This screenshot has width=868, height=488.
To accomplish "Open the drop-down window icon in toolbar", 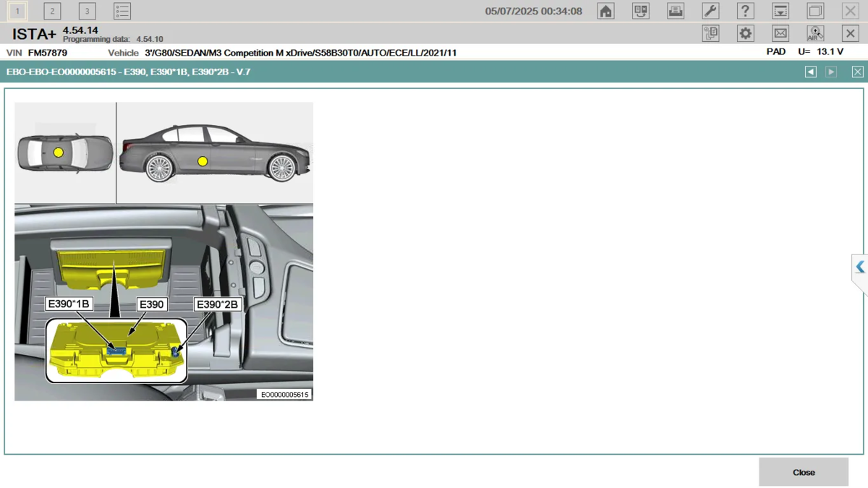I will [x=780, y=11].
